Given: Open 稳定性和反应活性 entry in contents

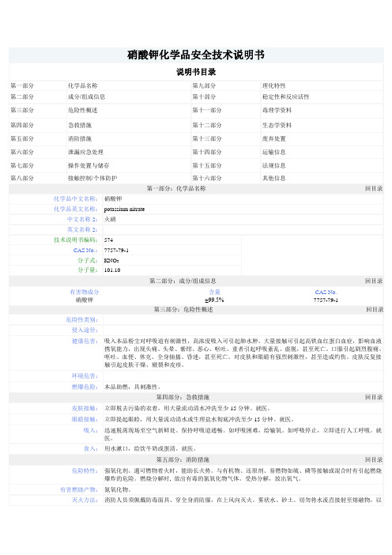Looking at the screenshot, I should click(286, 96).
